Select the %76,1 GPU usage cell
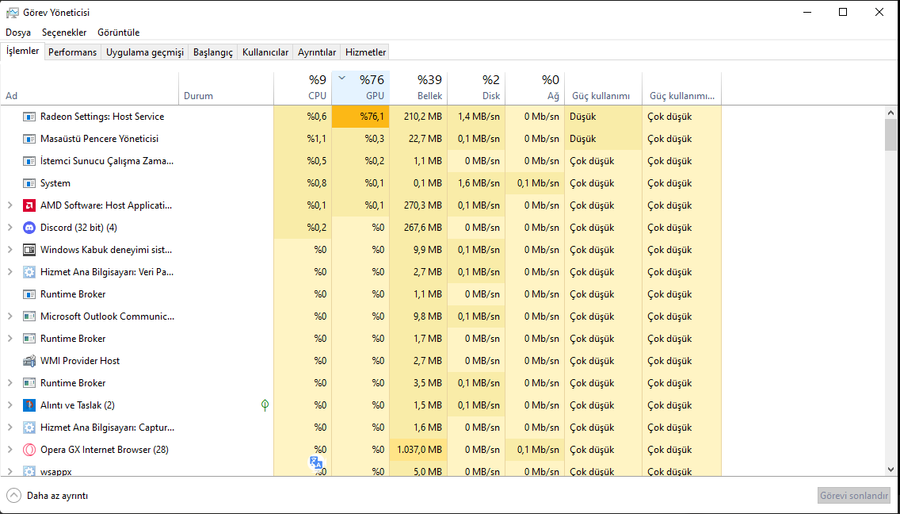 click(360, 117)
